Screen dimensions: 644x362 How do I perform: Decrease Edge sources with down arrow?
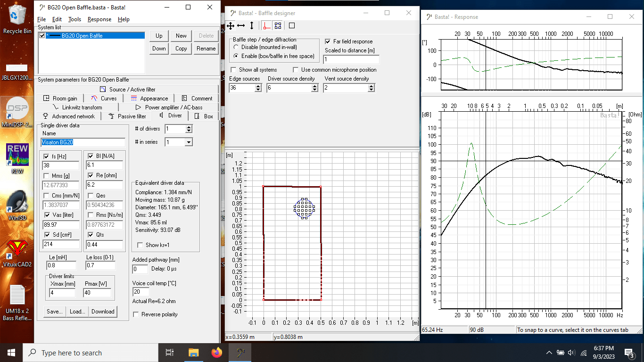point(257,90)
